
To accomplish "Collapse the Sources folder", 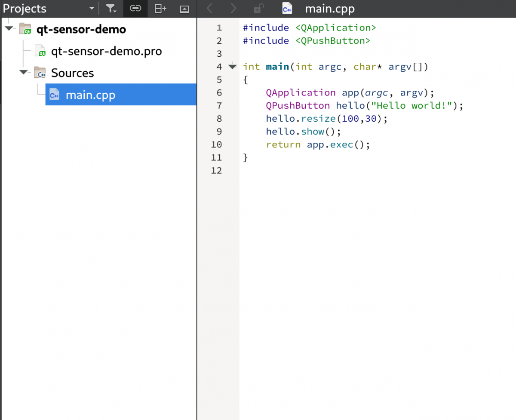I will tap(23, 73).
